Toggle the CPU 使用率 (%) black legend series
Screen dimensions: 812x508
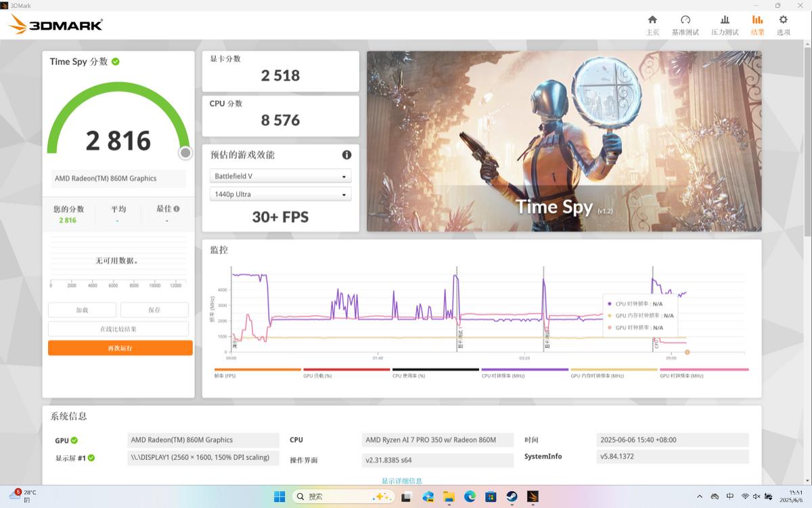436,373
